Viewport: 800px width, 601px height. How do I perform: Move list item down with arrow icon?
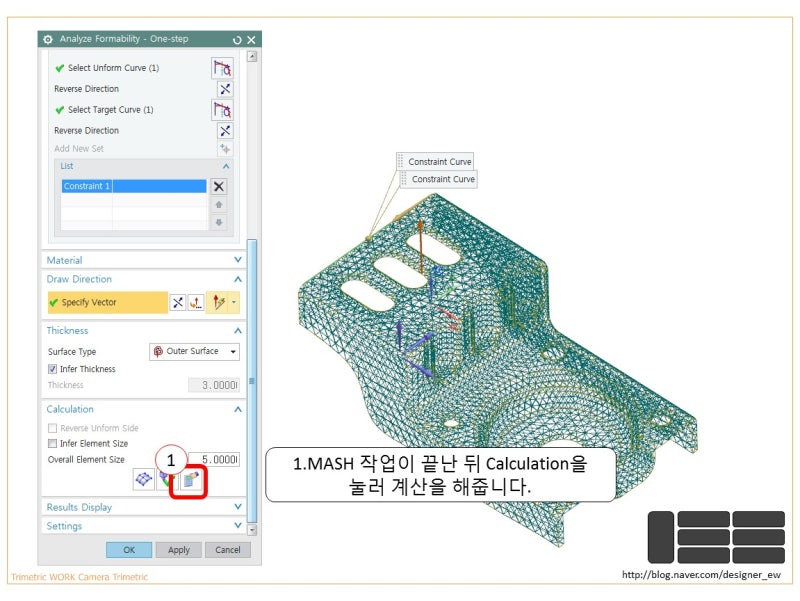(219, 222)
